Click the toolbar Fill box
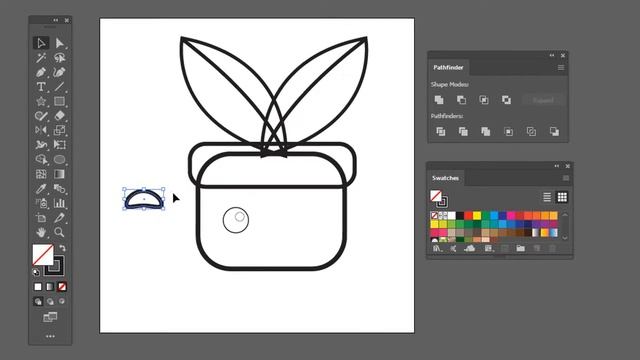640x360 pixels. click(43, 254)
